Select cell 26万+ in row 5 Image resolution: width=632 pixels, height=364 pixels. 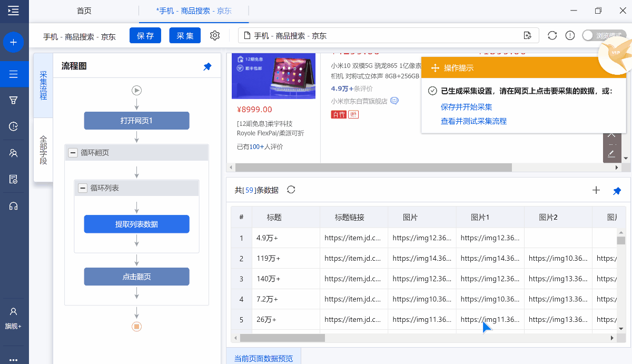click(x=285, y=320)
